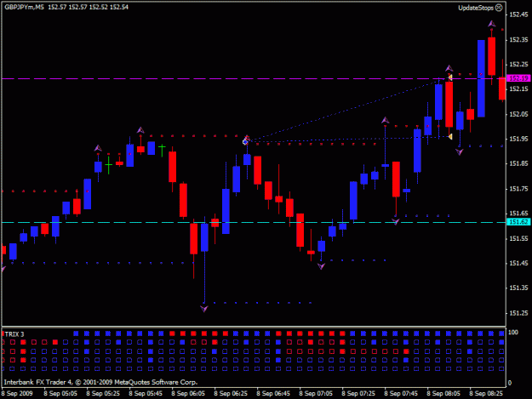Click the OHLC values 152.57 152.57 152.52 152.54

coord(88,7)
